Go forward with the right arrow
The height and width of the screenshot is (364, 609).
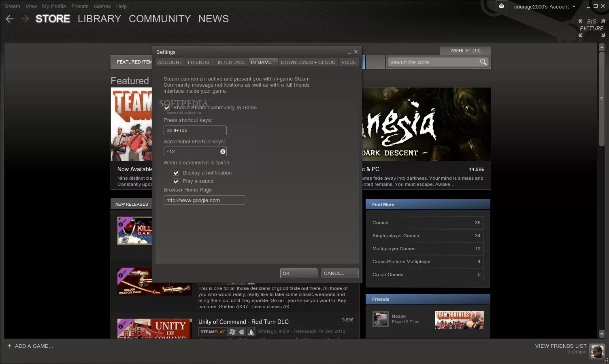[x=25, y=19]
